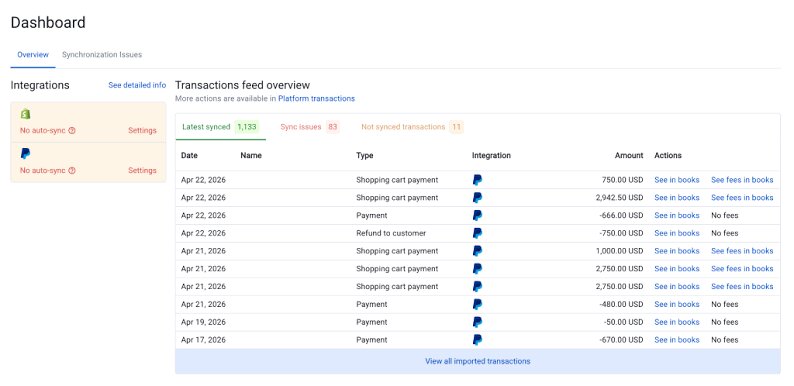Click the Transactions feed overview heading

(x=243, y=85)
